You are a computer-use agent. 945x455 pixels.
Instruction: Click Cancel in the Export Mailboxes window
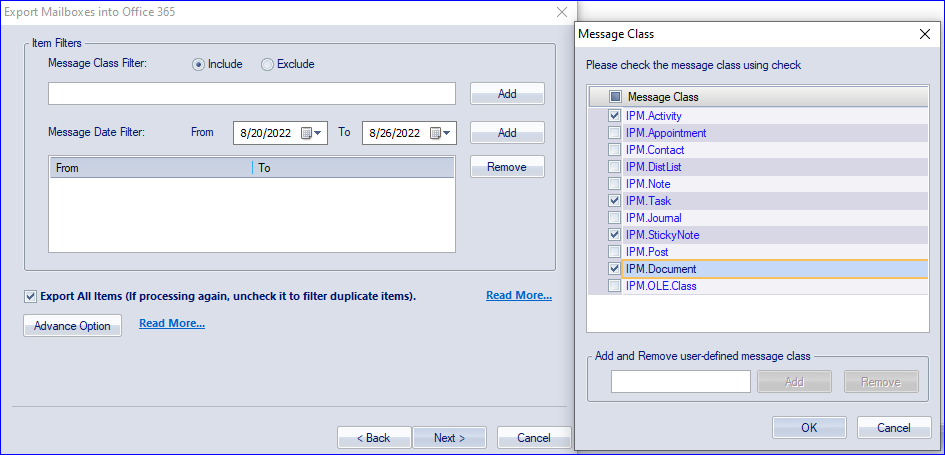533,438
